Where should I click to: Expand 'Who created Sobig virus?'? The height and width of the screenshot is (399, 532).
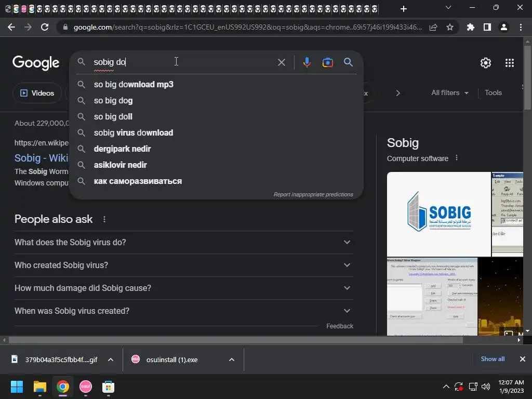click(183, 265)
